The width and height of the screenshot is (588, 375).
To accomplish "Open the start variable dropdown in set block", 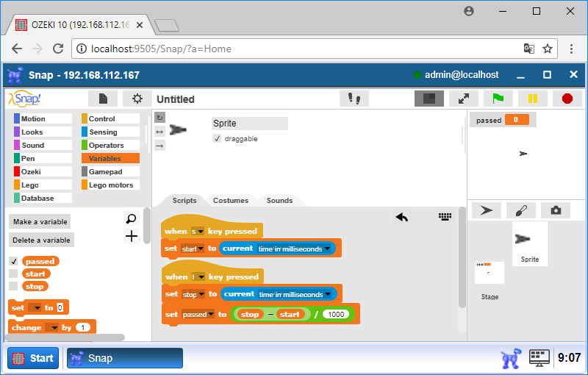I will [201, 249].
